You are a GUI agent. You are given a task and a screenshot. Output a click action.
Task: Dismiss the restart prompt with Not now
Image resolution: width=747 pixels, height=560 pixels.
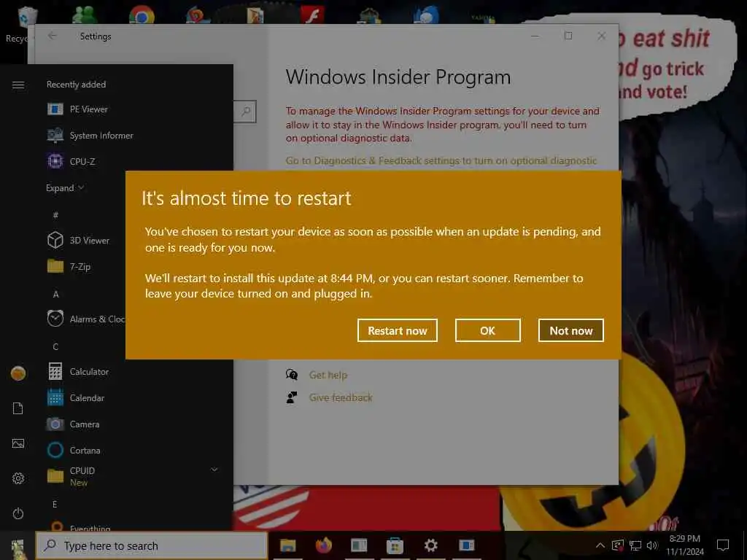tap(570, 330)
